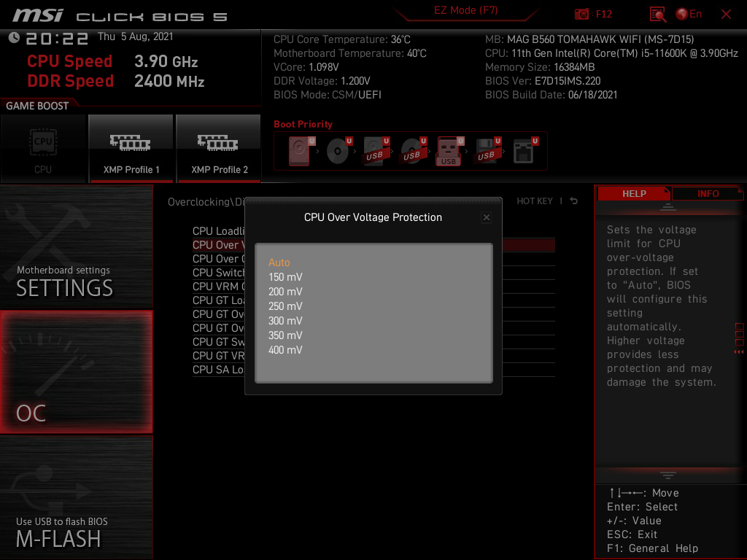
Task: Switch to the INFO tab
Action: tap(708, 194)
